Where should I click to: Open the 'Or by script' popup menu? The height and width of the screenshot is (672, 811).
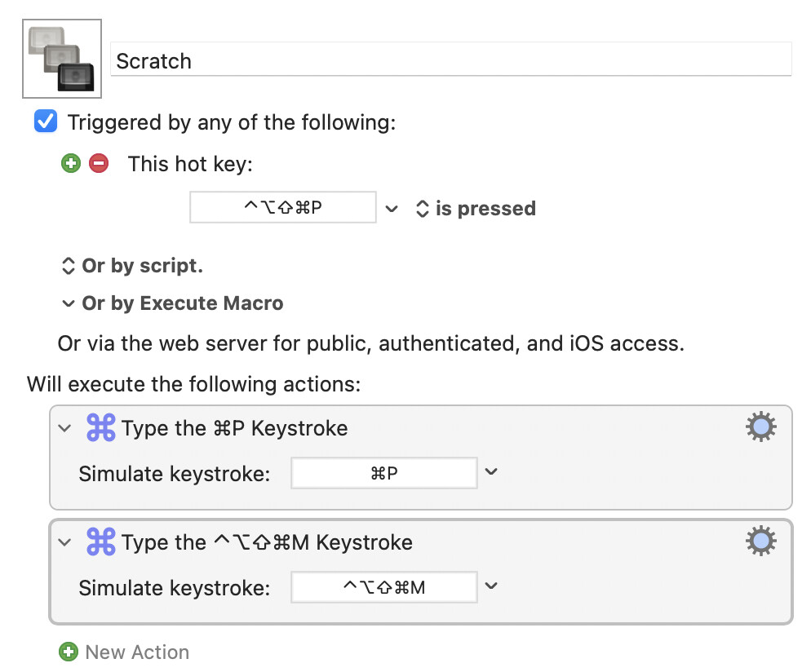click(132, 266)
